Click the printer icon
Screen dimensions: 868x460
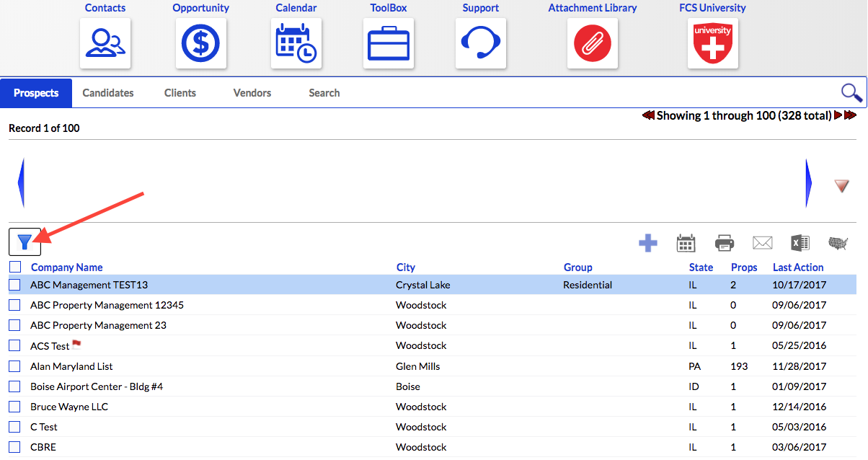click(725, 243)
